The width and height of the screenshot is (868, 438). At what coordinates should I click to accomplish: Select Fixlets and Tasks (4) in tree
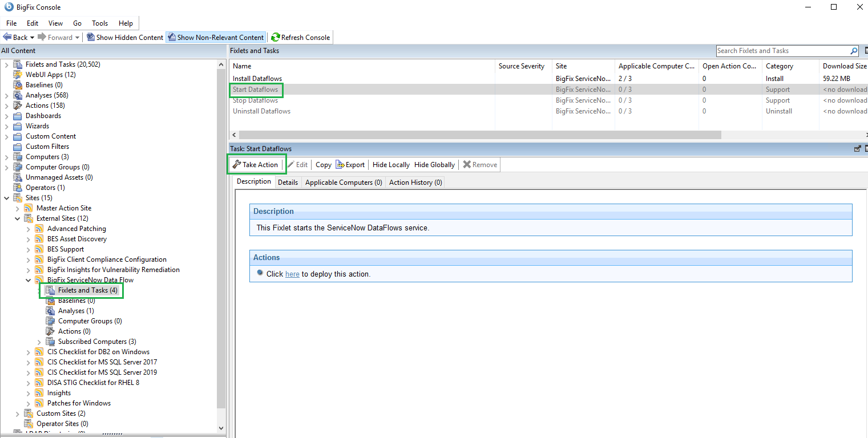[x=88, y=290]
